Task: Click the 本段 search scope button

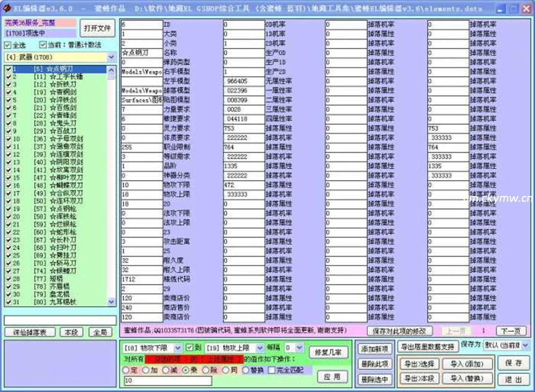Action: pos(71,332)
